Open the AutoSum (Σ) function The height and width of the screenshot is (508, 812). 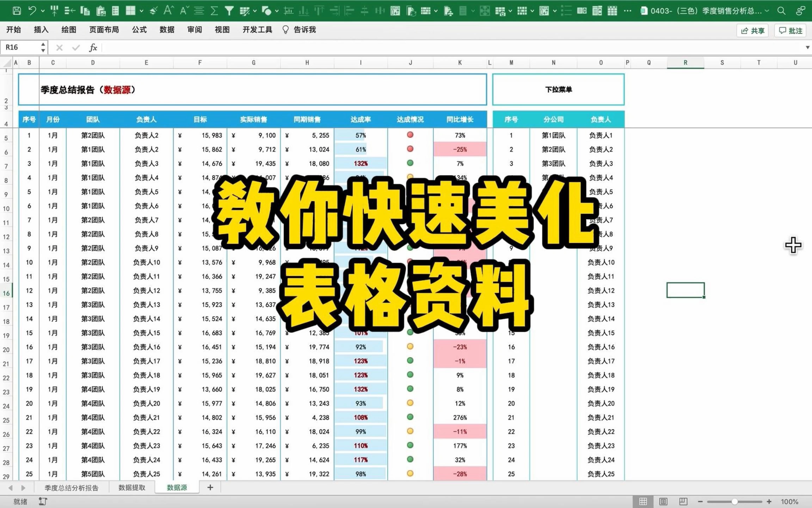(214, 11)
